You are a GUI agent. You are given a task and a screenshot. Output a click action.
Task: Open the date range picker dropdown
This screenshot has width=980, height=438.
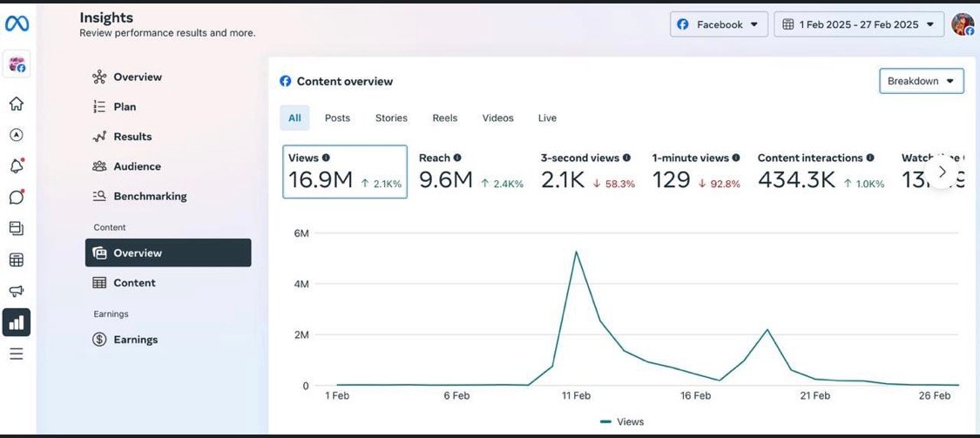pyautogui.click(x=859, y=24)
